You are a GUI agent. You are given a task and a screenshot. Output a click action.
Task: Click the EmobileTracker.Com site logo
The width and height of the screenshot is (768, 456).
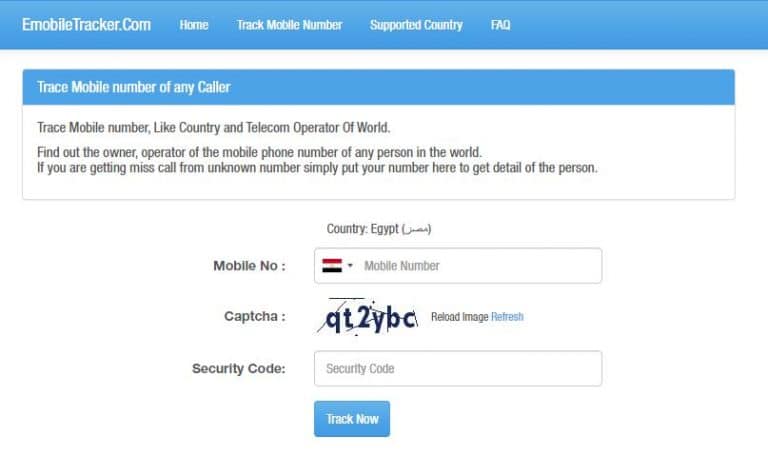87,24
